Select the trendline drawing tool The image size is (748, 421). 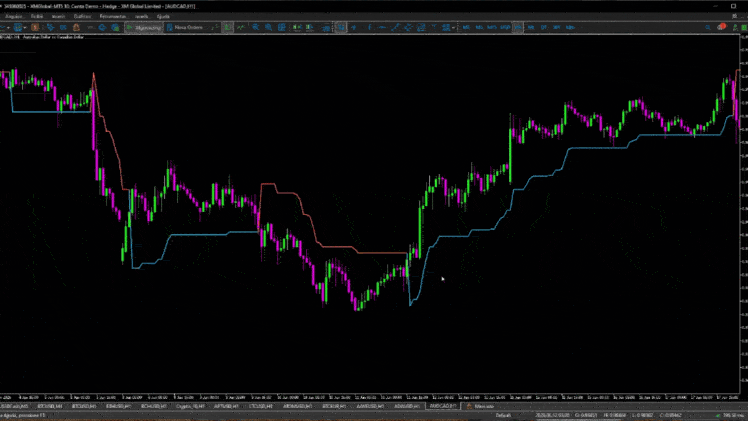pos(395,27)
